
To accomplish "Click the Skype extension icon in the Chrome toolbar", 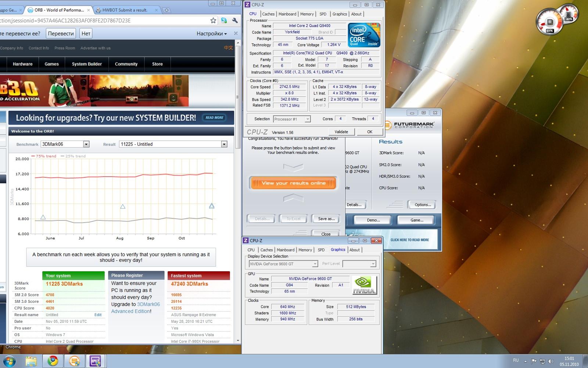I will click(224, 21).
